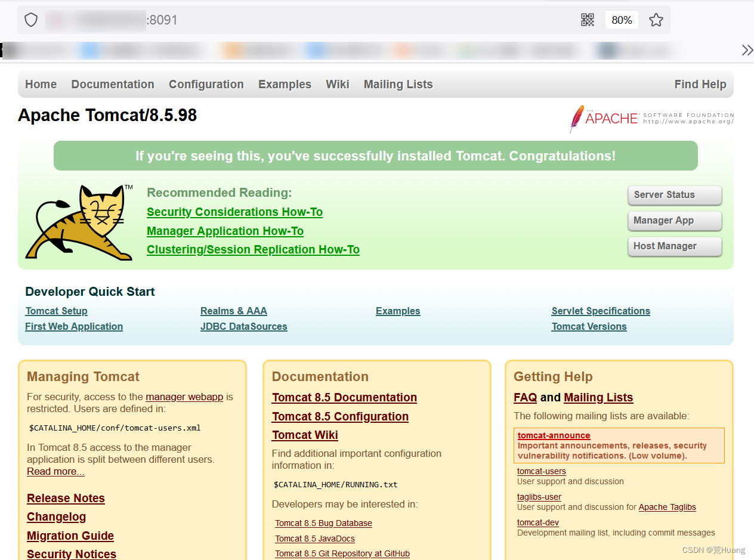754x560 pixels.
Task: Open the Migration Guide link
Action: click(70, 536)
